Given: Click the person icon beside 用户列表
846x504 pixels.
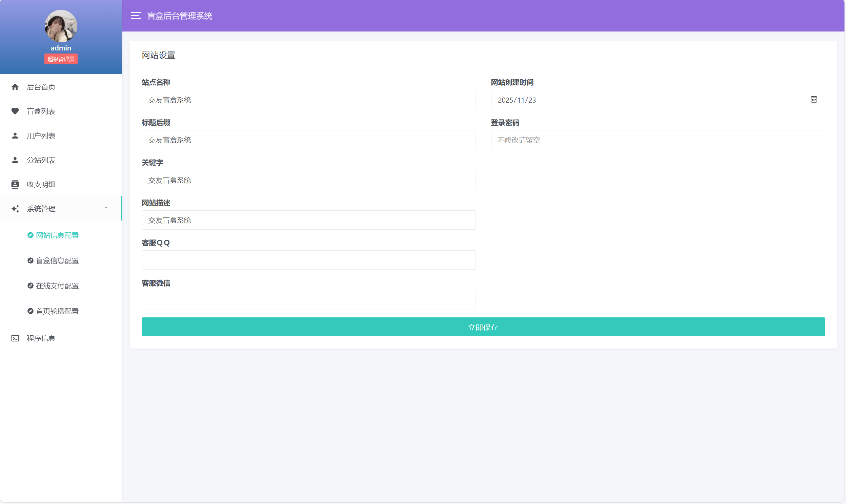Looking at the screenshot, I should pyautogui.click(x=15, y=135).
